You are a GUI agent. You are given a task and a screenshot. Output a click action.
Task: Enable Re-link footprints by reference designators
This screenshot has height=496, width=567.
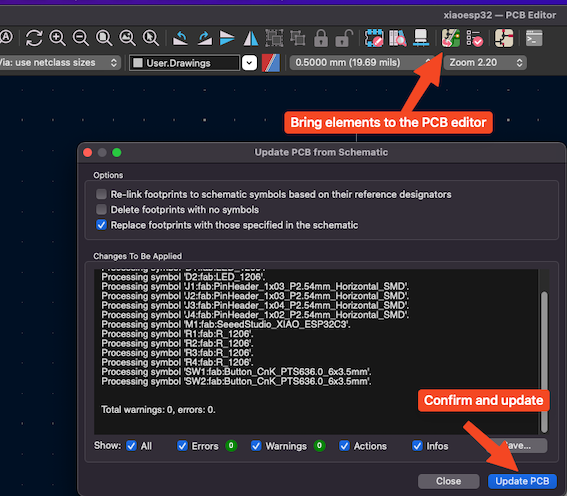point(102,194)
